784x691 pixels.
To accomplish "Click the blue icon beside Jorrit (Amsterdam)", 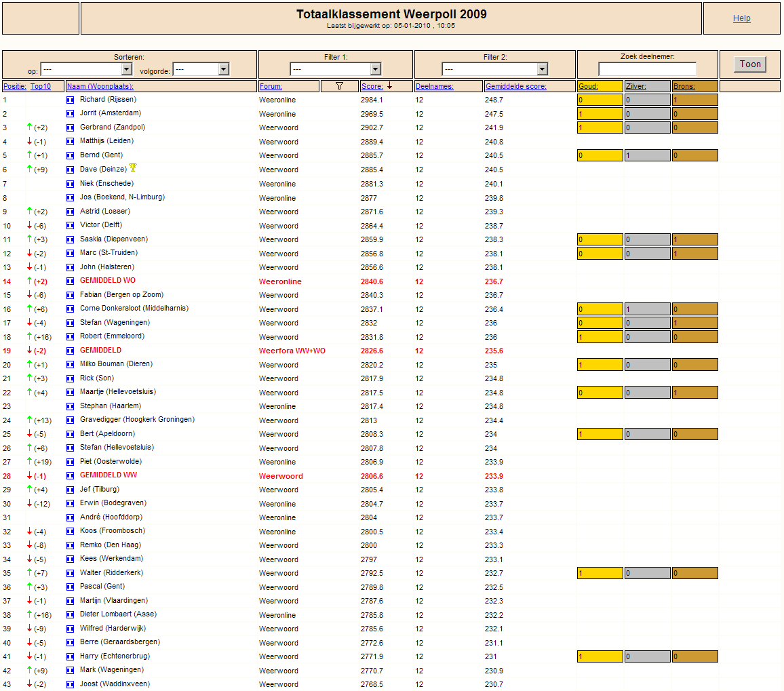I will (70, 114).
